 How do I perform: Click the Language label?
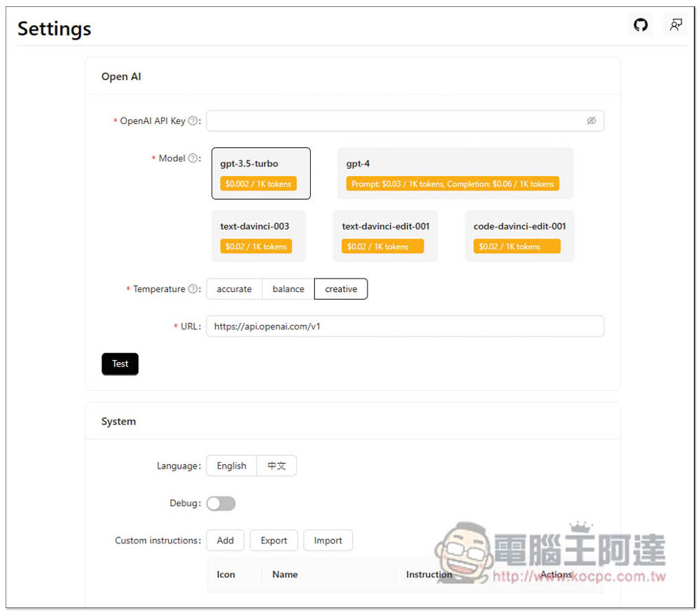point(179,466)
